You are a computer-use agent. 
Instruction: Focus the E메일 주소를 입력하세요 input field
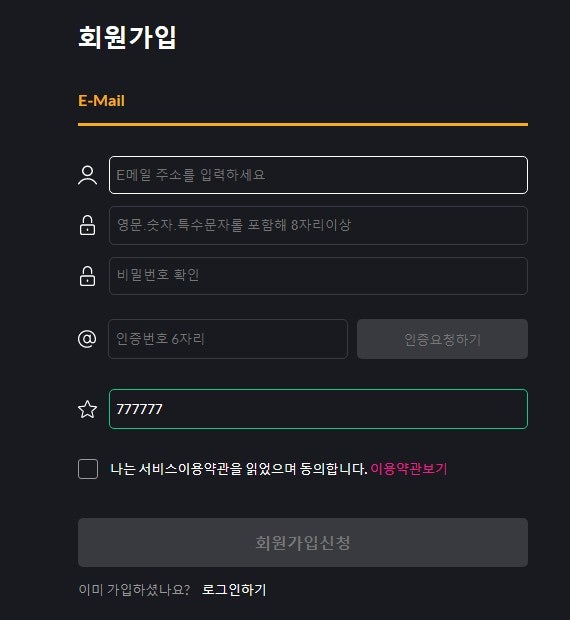click(318, 175)
